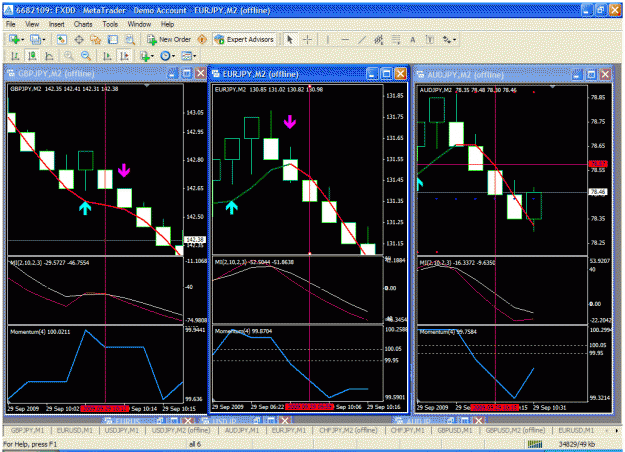Activate the AUDJPY,M2 (offline) window title
The image size is (625, 452).
[465, 75]
